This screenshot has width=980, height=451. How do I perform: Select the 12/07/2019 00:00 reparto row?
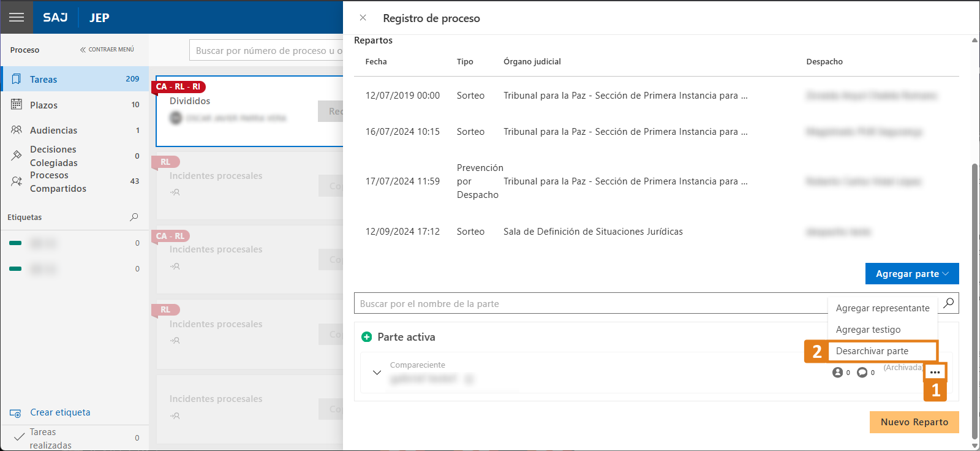tap(657, 96)
